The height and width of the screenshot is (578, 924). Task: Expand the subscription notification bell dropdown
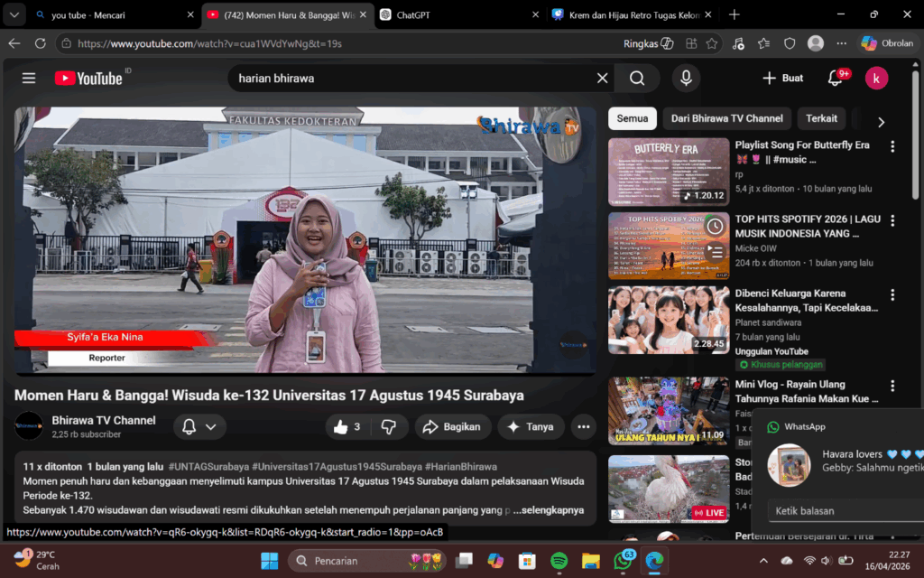click(199, 427)
